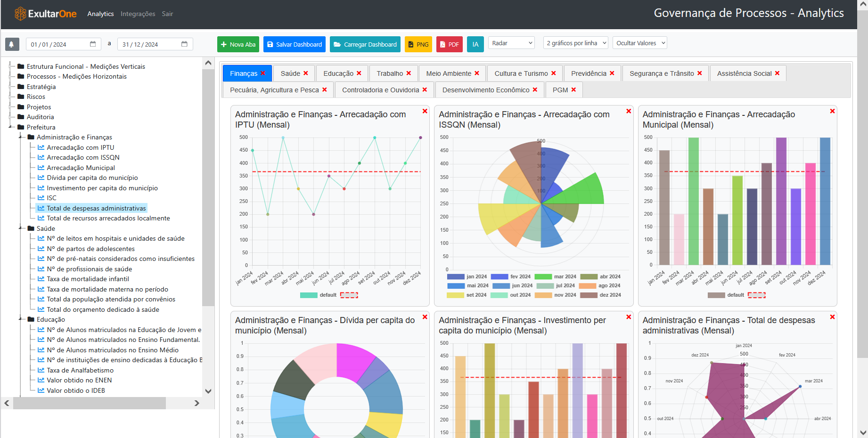Open the Integrações menu
Screen dimensions: 868x438
138,14
